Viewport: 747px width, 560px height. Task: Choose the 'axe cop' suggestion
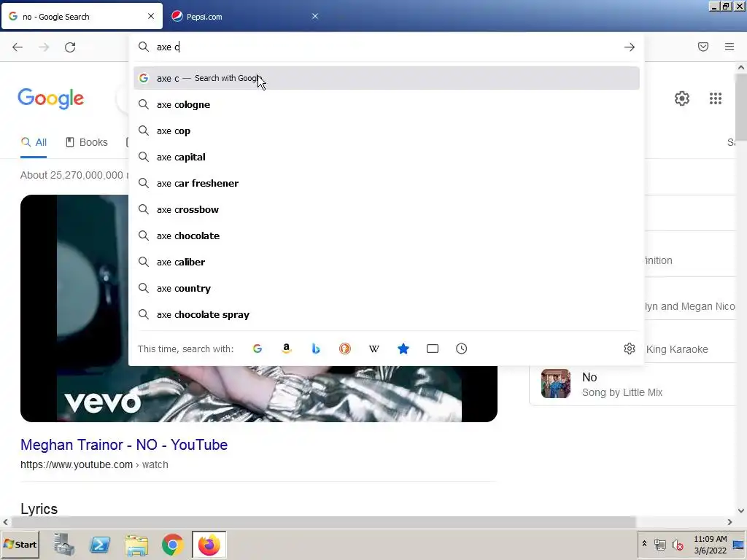point(387,131)
